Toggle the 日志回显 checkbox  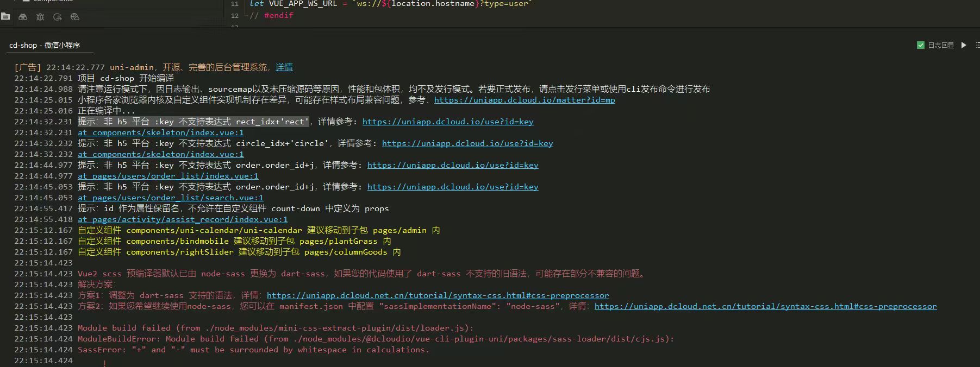point(921,45)
